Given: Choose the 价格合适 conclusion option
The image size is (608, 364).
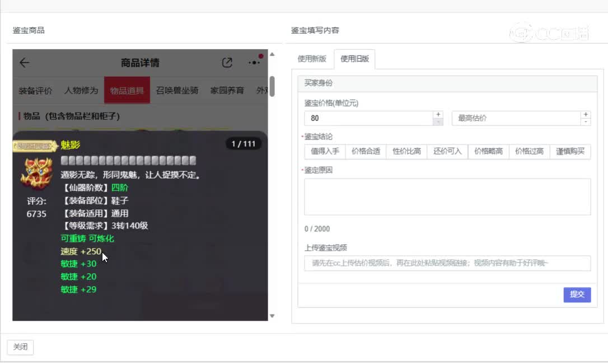Looking at the screenshot, I should click(x=366, y=151).
